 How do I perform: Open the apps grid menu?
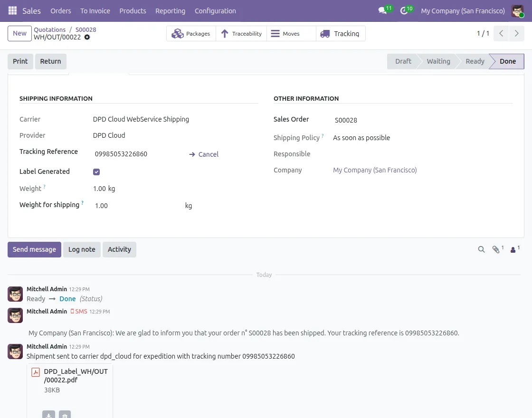[x=12, y=10]
